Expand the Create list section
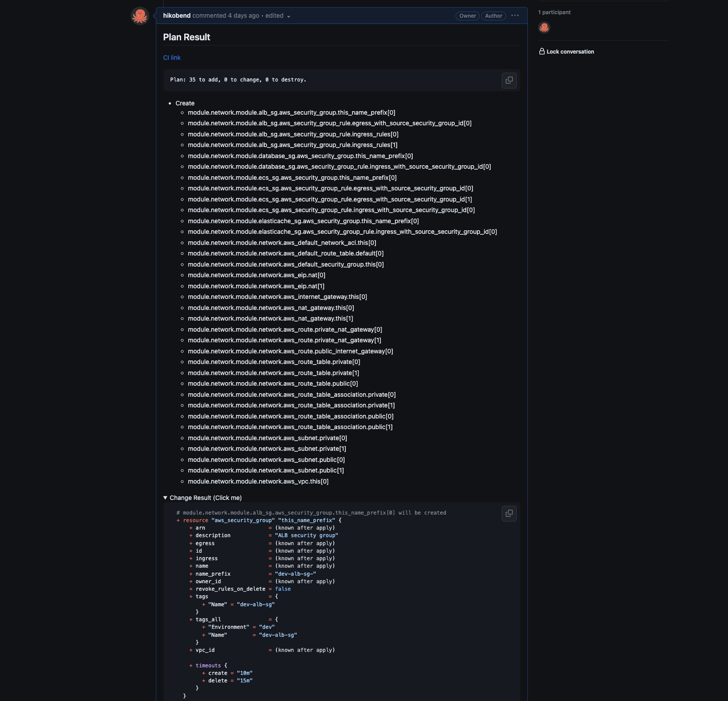The image size is (728, 701). coord(185,103)
